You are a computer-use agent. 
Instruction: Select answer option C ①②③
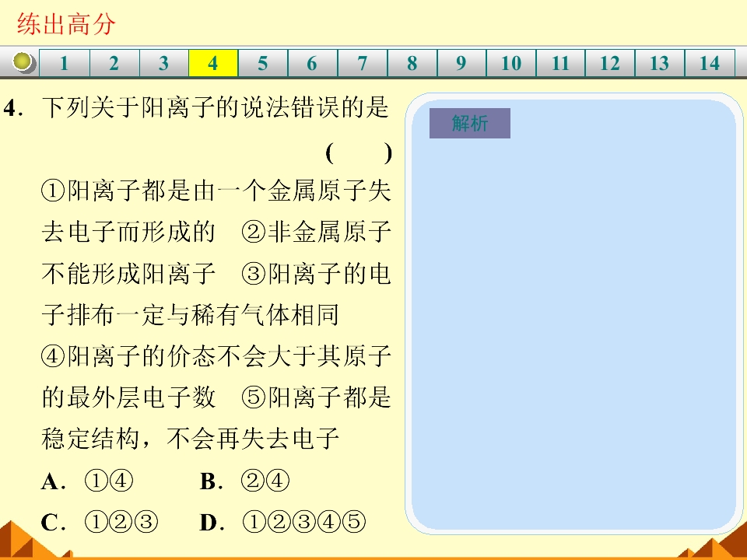[x=100, y=523]
